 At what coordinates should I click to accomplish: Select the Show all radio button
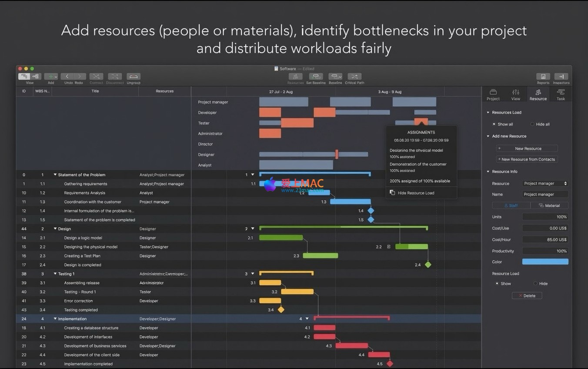494,124
